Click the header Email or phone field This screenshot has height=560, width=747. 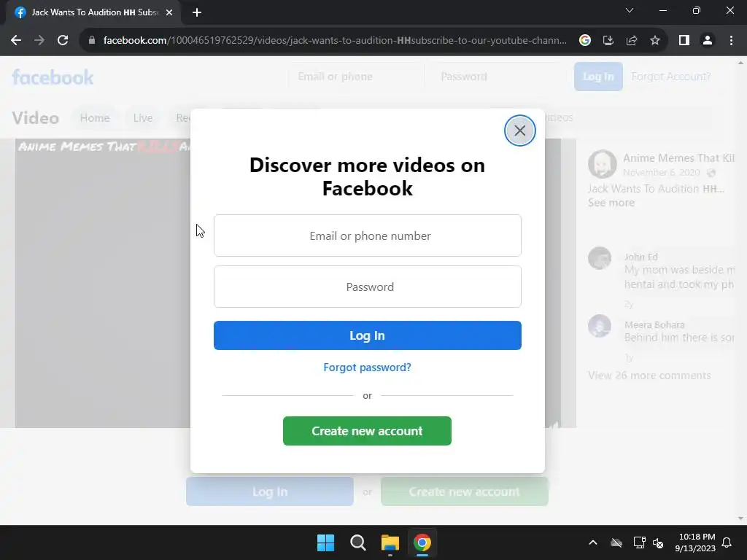pos(355,77)
